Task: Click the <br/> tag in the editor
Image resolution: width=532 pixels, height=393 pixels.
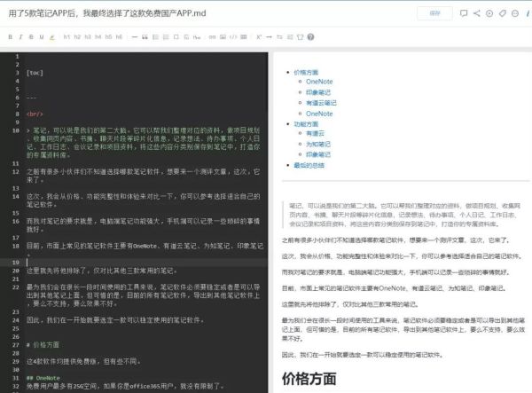Action: pos(35,114)
